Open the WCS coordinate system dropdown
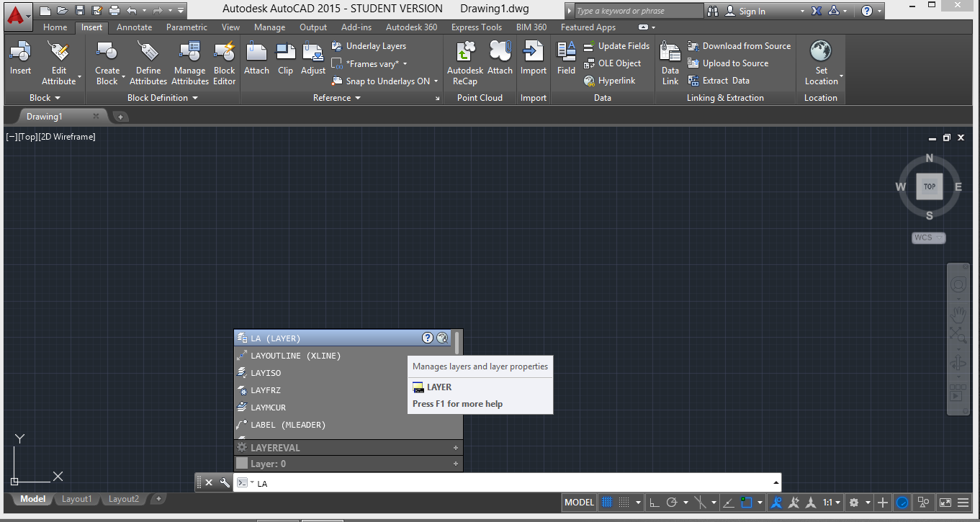Viewport: 980px width, 522px height. pos(928,238)
